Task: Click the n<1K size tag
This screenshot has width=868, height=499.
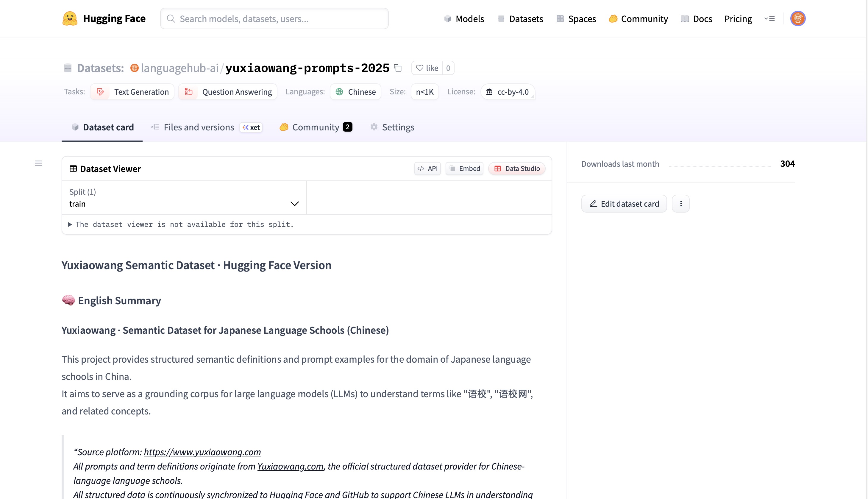Action: pos(425,92)
